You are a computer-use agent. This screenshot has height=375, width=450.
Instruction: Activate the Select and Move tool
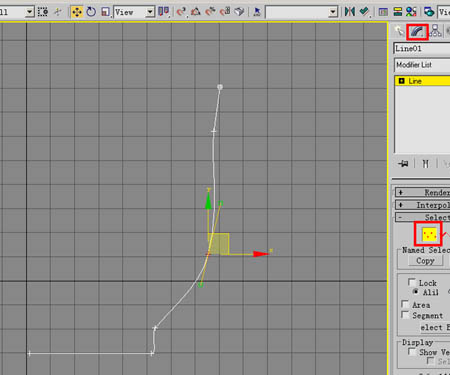tap(77, 12)
